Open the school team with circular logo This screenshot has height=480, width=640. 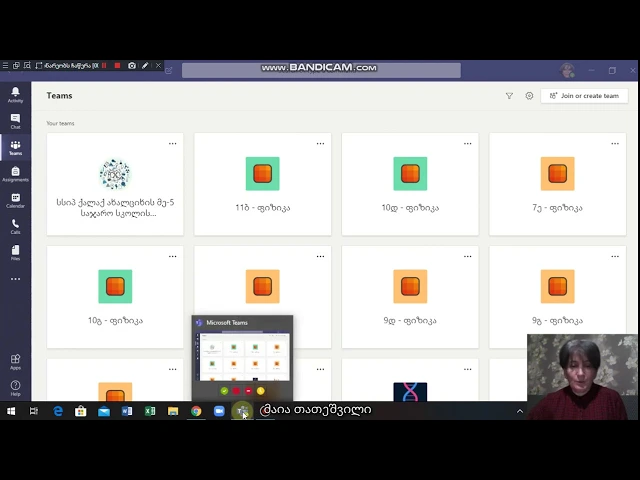click(x=115, y=174)
